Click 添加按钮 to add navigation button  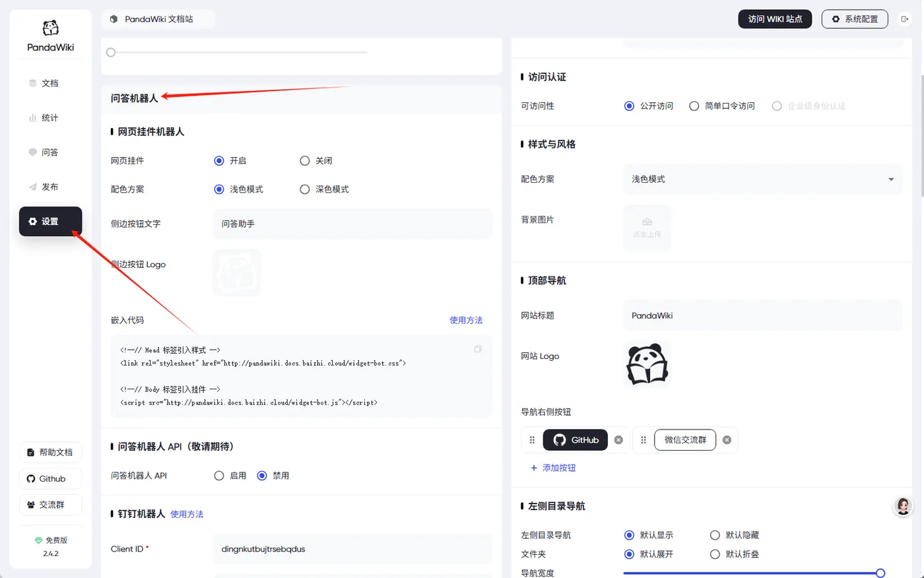click(x=553, y=468)
